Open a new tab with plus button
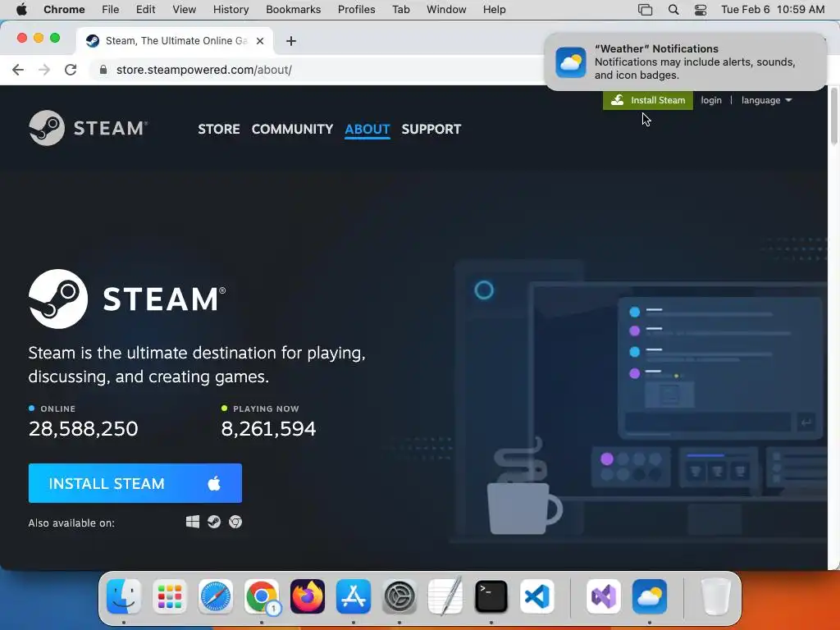840x630 pixels. click(291, 41)
